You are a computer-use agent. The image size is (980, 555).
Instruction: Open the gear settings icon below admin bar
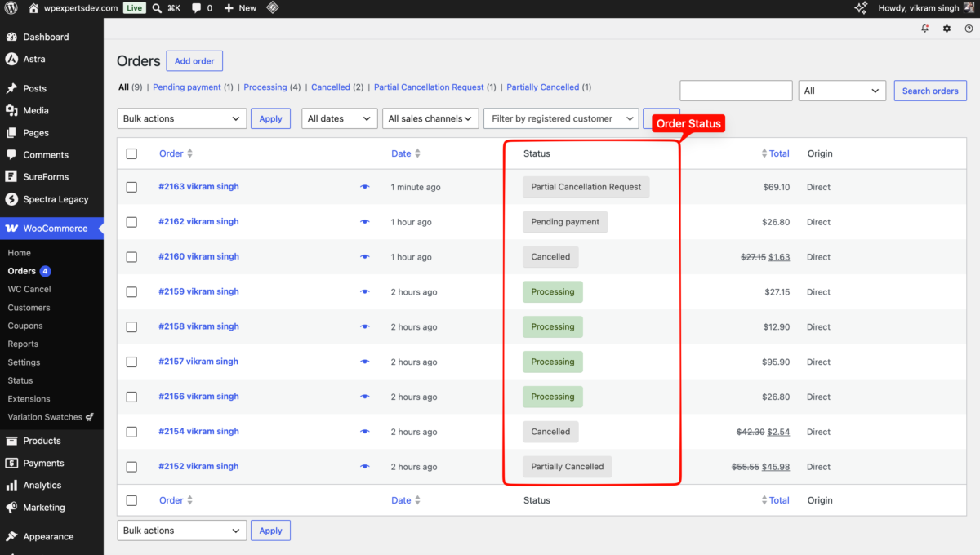(947, 29)
